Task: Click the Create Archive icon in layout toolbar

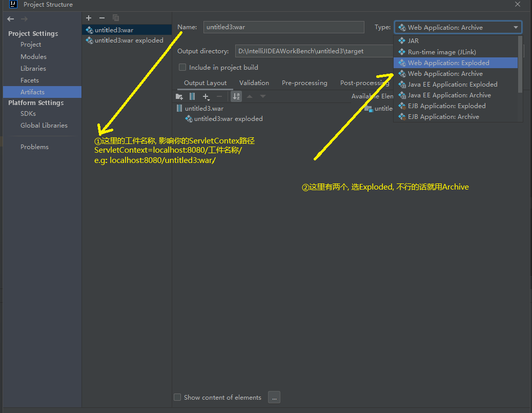Action: click(x=192, y=96)
